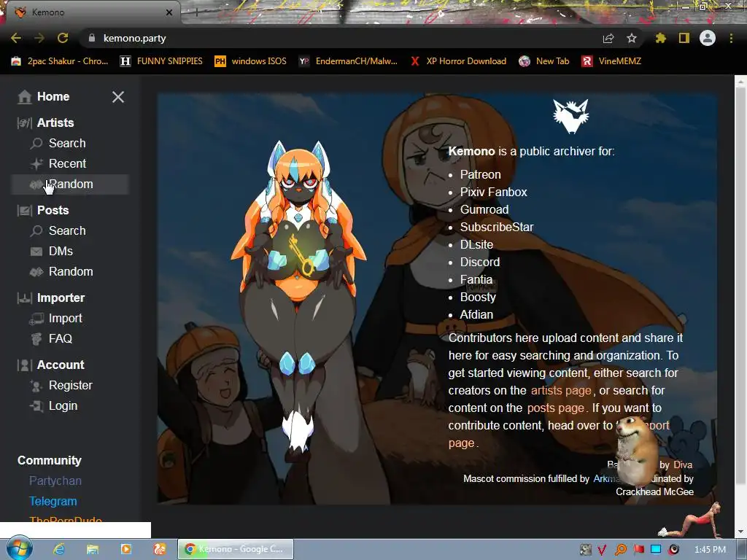Open Recent artists
The image size is (747, 560).
tap(67, 164)
